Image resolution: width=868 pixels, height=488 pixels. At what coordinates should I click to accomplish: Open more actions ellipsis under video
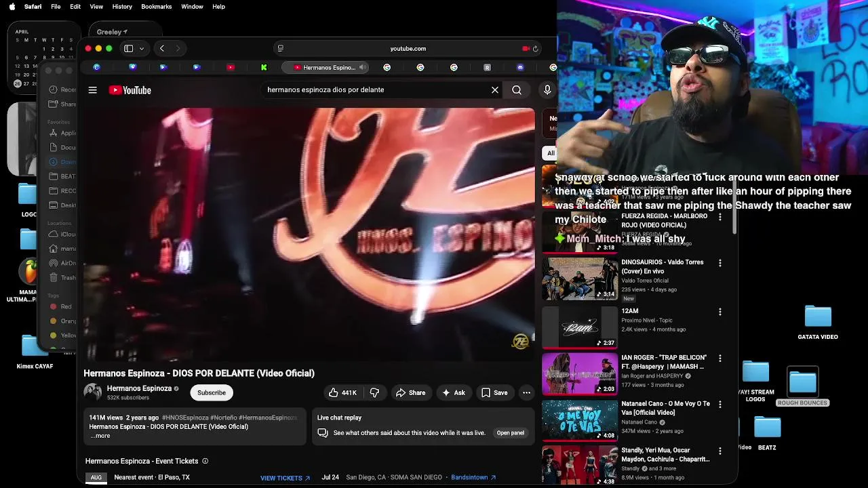[526, 392]
